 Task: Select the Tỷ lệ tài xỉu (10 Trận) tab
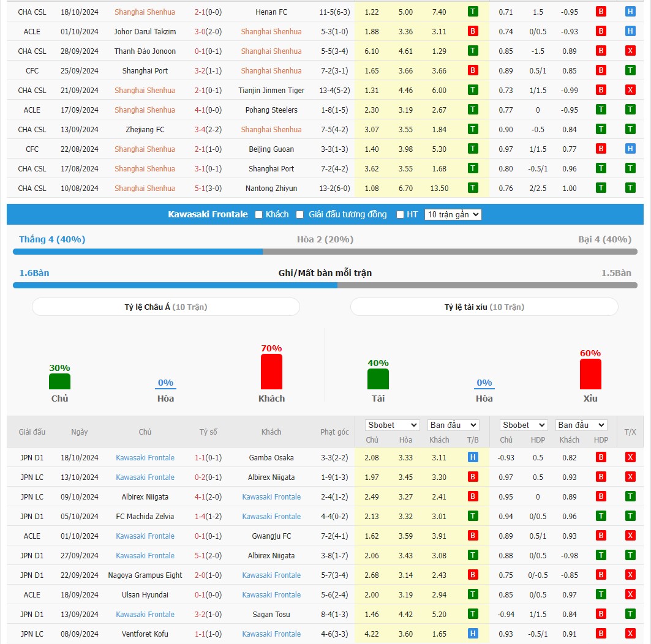(x=484, y=307)
